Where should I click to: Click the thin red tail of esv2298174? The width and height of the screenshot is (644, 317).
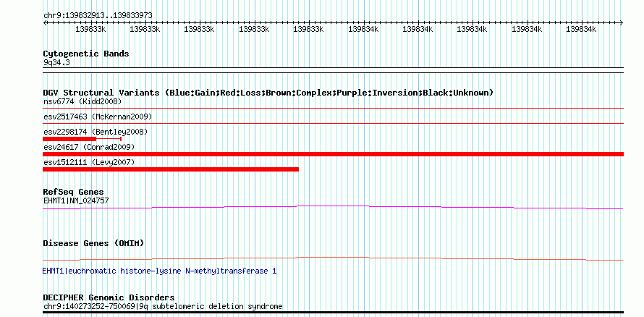[x=109, y=139]
